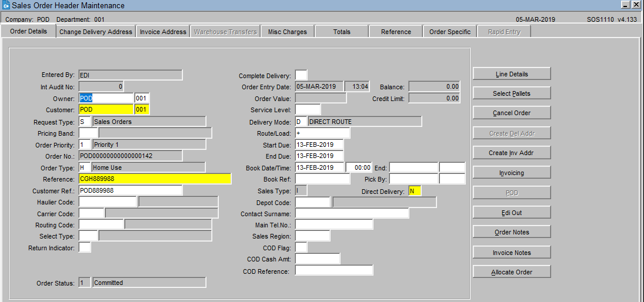Screen dimensions: 644x302
Task: Click the Cancel Order button
Action: 511,113
